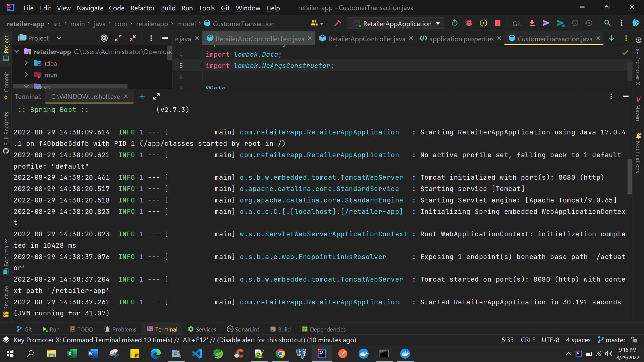The image size is (644, 362).
Task: Hide the Project tool window
Action: click(x=165, y=38)
